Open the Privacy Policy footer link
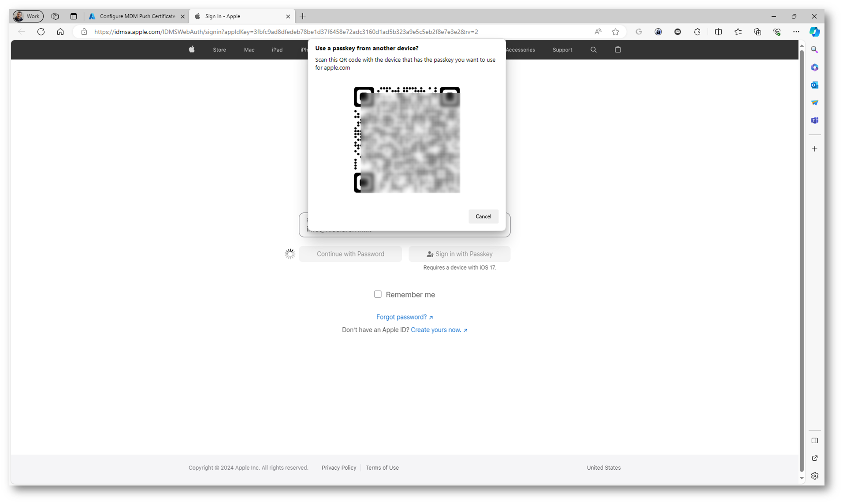 click(339, 468)
